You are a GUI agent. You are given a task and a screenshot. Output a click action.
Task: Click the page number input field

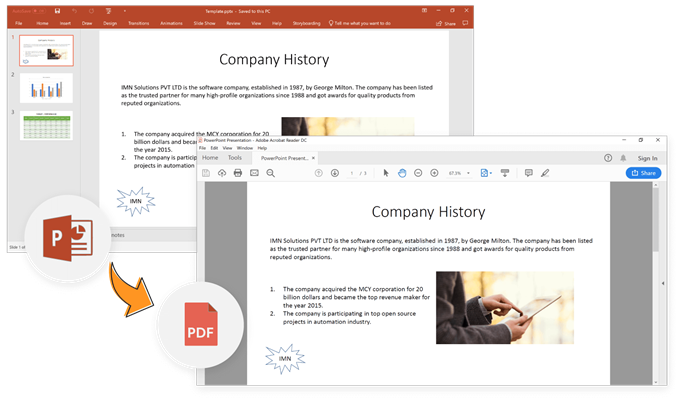[352, 173]
